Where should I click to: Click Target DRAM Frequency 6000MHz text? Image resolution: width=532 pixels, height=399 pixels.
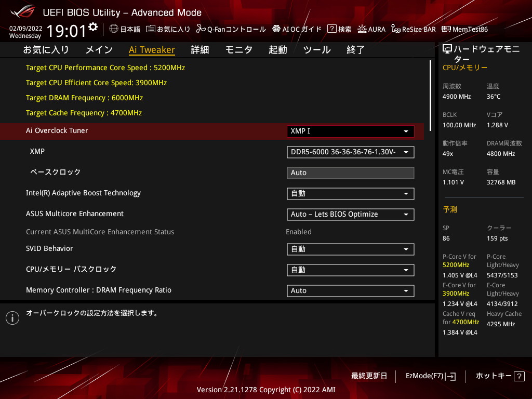pos(85,98)
